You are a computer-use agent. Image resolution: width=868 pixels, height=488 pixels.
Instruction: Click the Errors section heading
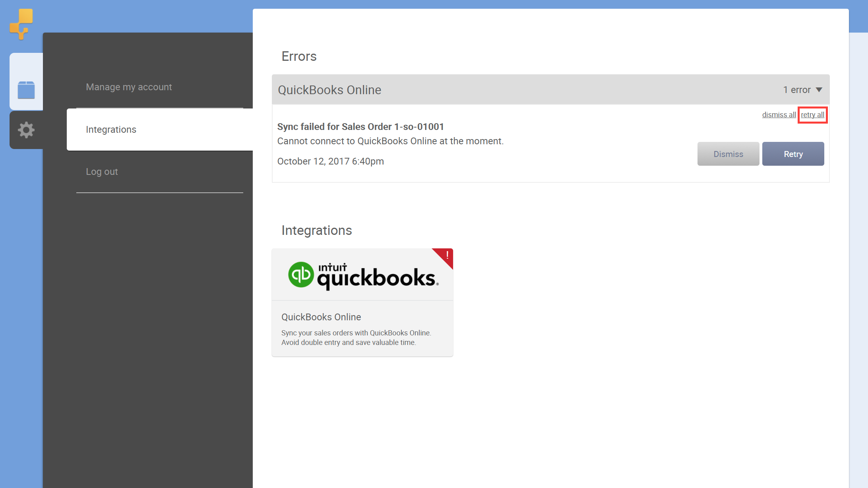point(299,56)
